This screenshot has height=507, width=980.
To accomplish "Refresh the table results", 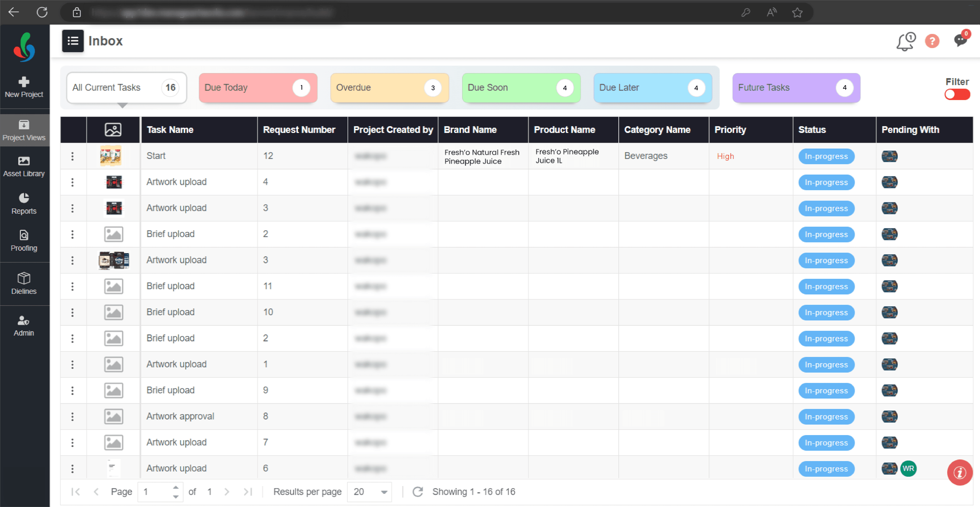I will tap(418, 492).
